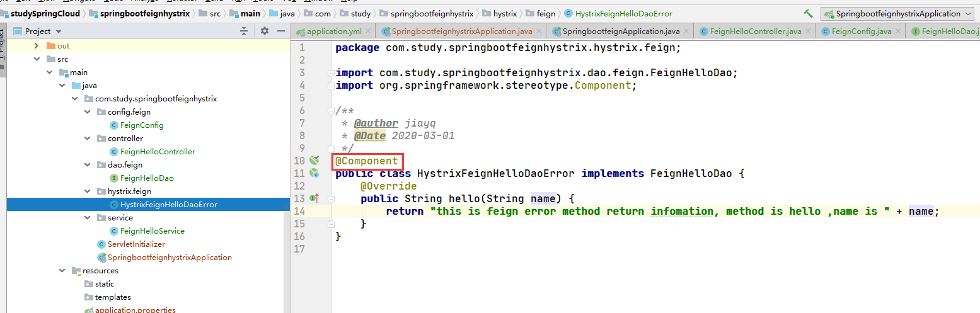This screenshot has height=313, width=980.
Task: Select the static folder
Action: (x=103, y=284)
